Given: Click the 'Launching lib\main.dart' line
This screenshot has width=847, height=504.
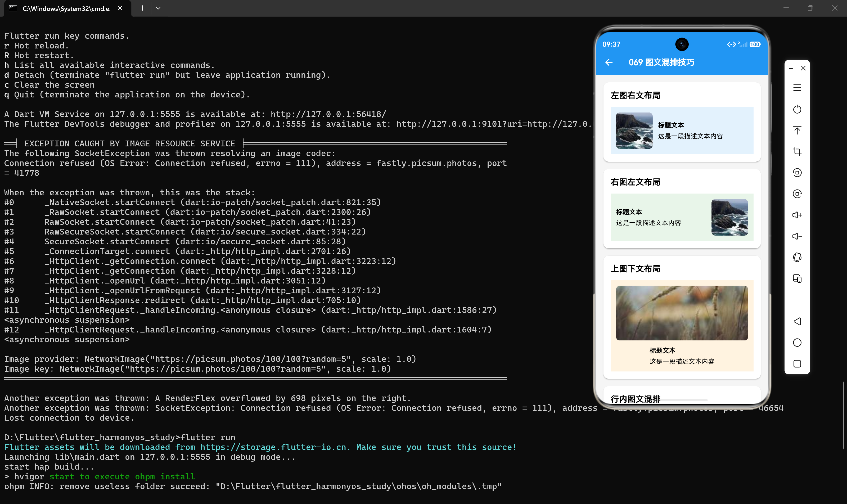Looking at the screenshot, I should [x=150, y=457].
